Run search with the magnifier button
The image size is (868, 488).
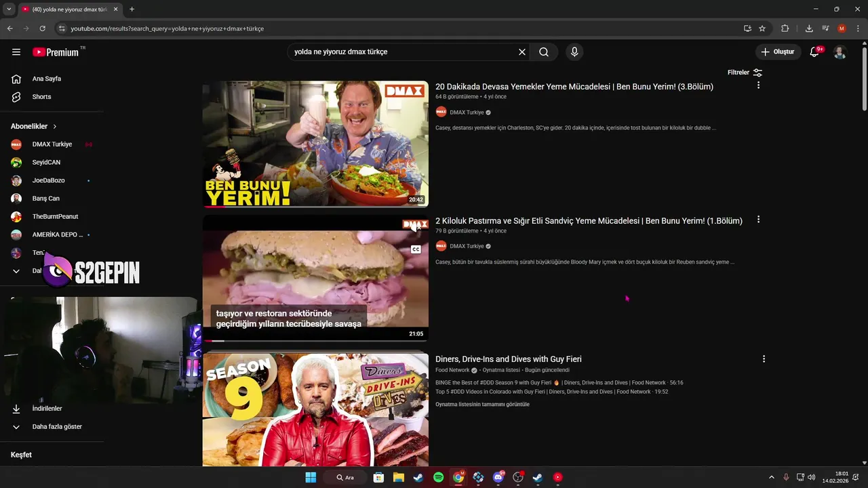(x=544, y=52)
